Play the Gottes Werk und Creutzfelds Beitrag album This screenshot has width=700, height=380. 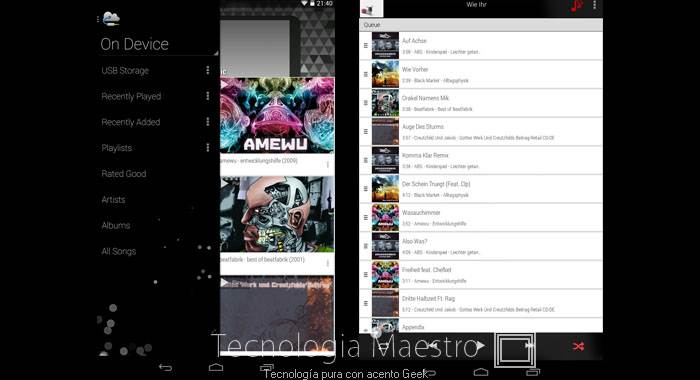[x=225, y=282]
